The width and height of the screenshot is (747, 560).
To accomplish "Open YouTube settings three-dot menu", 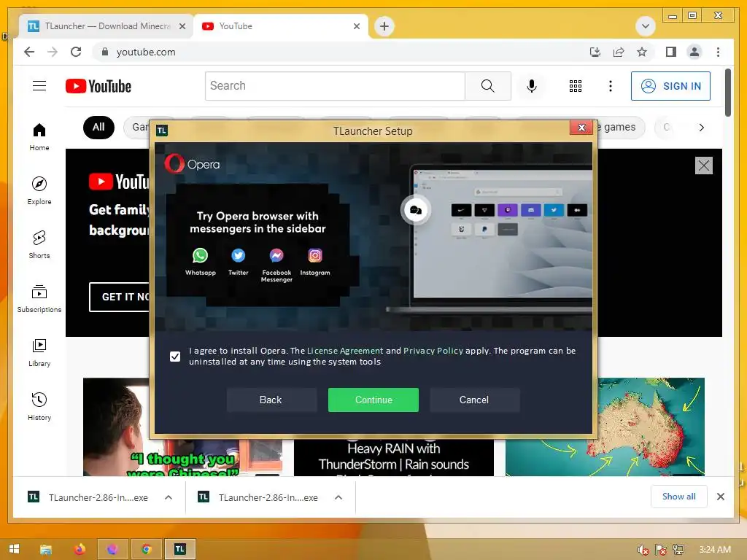I will click(x=611, y=86).
